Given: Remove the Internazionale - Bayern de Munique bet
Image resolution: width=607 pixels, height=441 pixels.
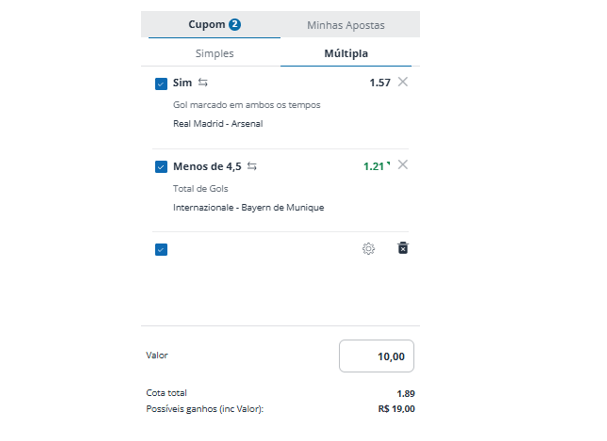Looking at the screenshot, I should click(x=403, y=165).
